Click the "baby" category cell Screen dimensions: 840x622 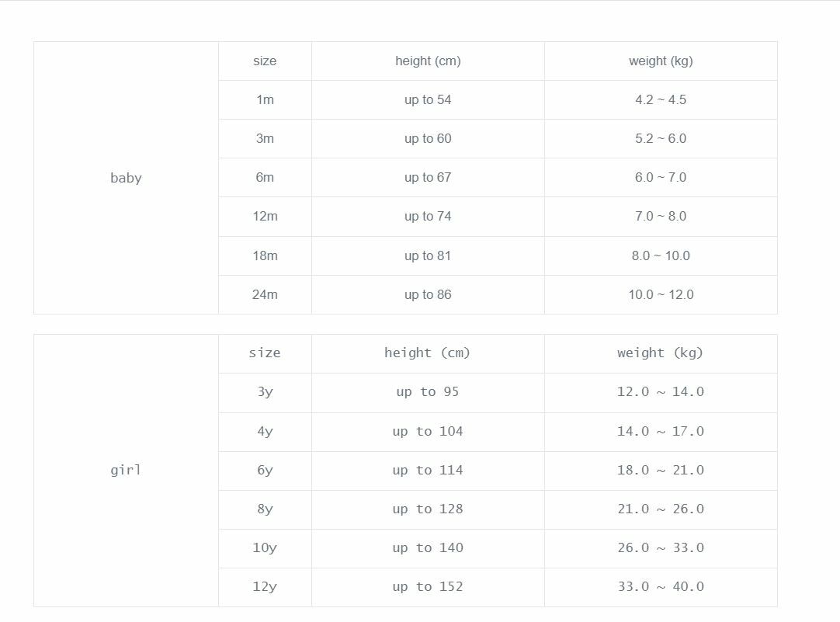click(x=126, y=178)
